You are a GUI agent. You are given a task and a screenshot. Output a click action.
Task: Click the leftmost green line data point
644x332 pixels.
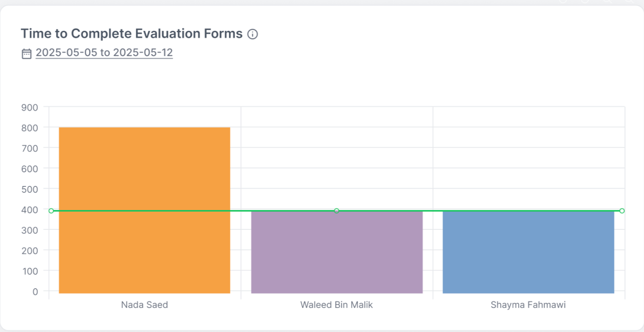51,211
